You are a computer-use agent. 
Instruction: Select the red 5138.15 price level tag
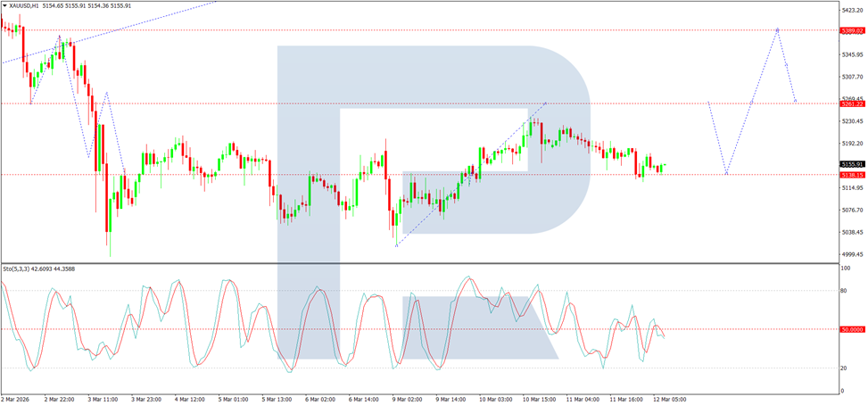[x=851, y=175]
